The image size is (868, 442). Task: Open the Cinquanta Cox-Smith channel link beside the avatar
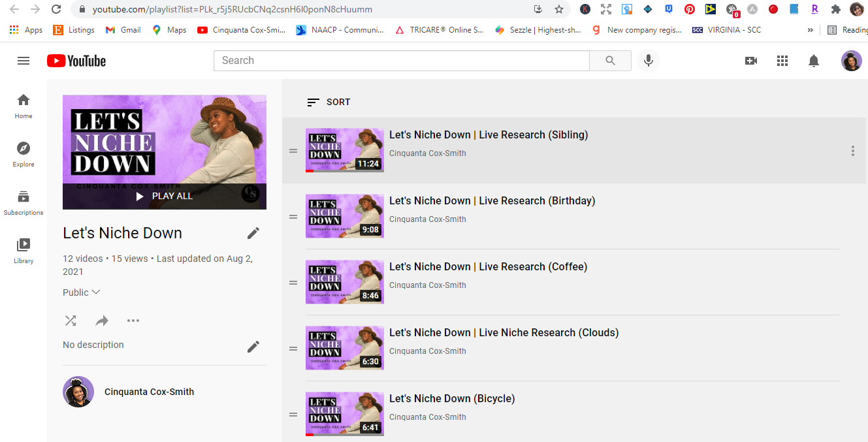click(149, 392)
